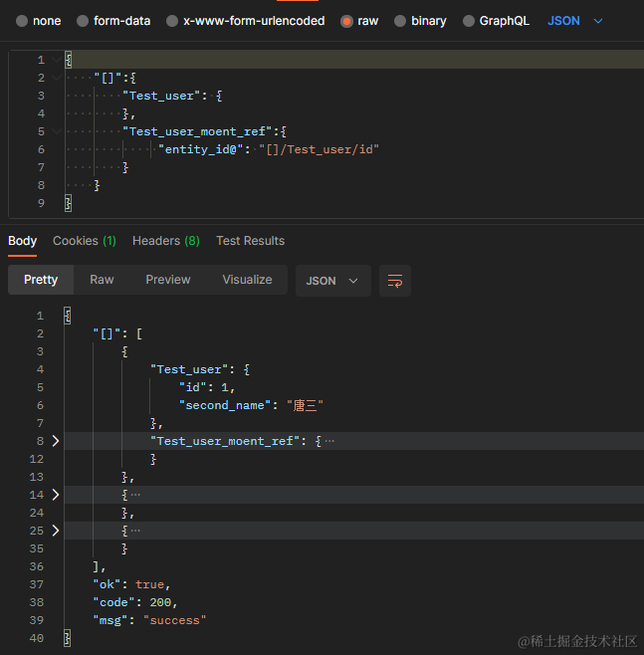
Task: Click the "code": 200 line
Action: click(135, 603)
